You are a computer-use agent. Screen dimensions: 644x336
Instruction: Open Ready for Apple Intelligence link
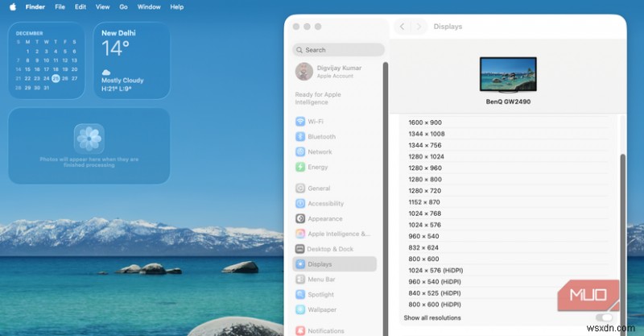tap(318, 98)
